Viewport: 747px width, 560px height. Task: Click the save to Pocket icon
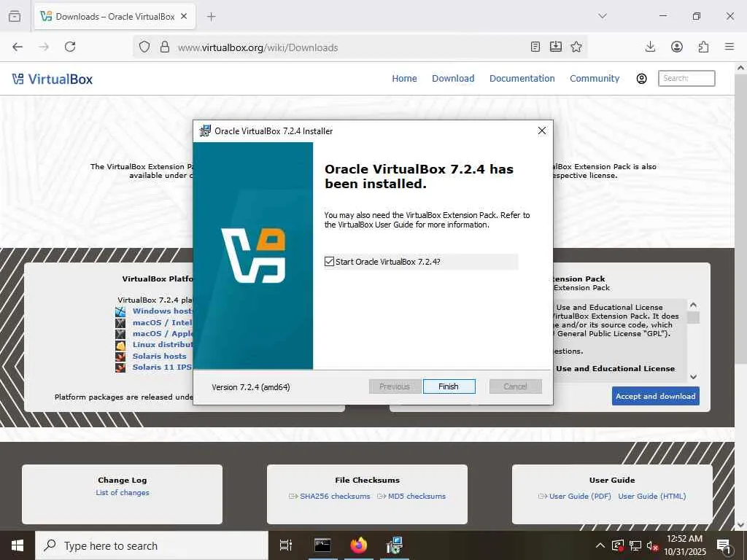pyautogui.click(x=555, y=47)
